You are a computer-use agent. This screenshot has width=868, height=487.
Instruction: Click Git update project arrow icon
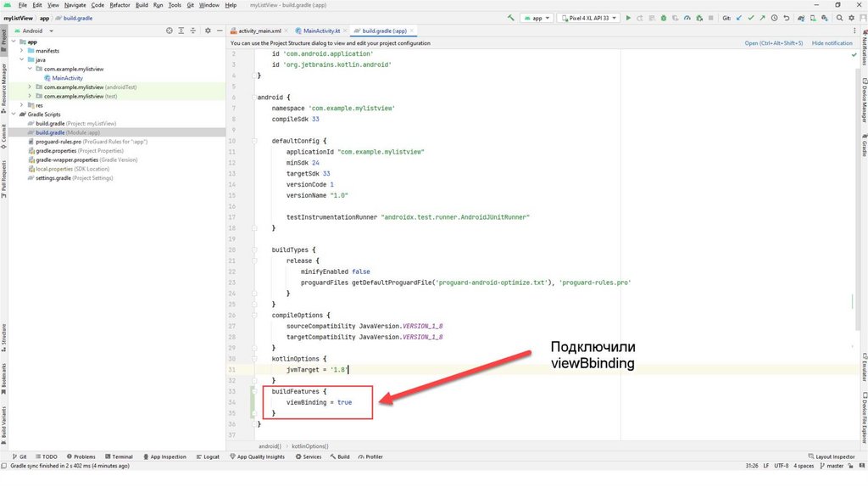739,17
